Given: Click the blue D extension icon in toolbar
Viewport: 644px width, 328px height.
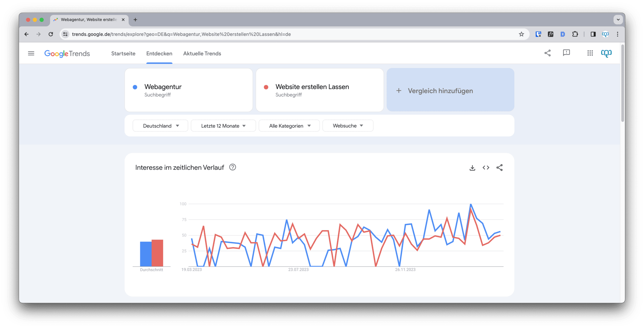Looking at the screenshot, I should click(x=563, y=34).
